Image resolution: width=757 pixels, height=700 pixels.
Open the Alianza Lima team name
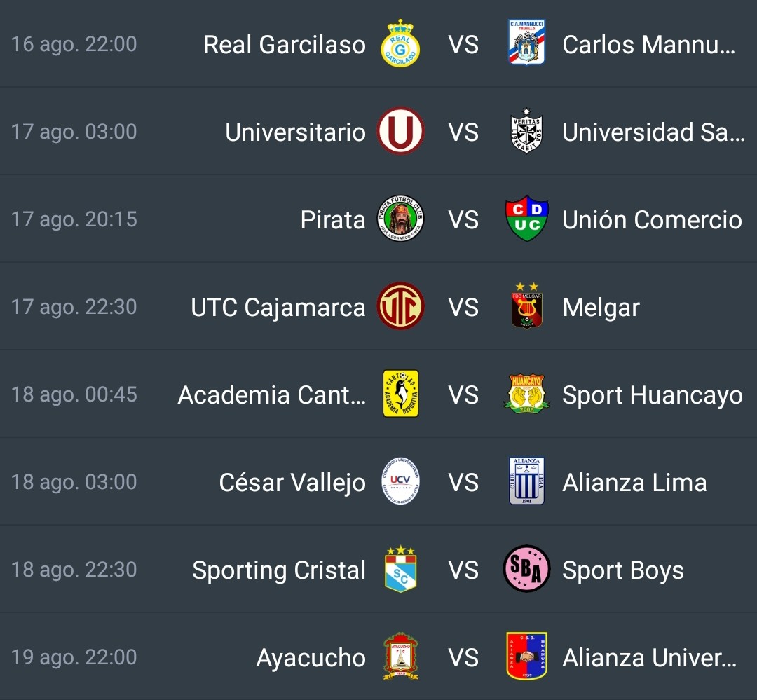(634, 482)
